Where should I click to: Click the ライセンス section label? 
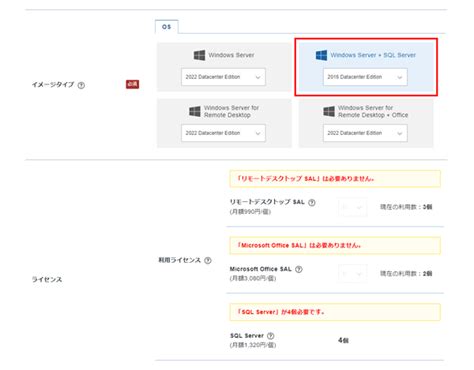click(x=47, y=279)
